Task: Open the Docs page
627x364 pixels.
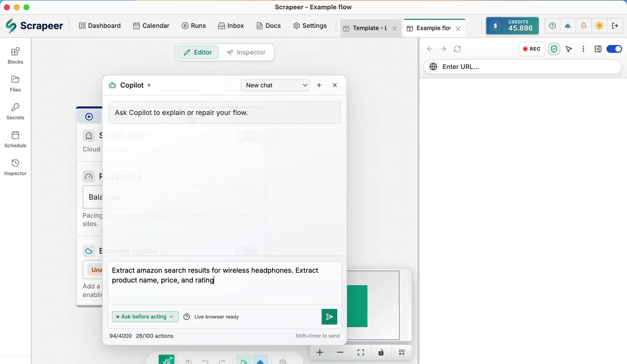Action: click(x=269, y=26)
